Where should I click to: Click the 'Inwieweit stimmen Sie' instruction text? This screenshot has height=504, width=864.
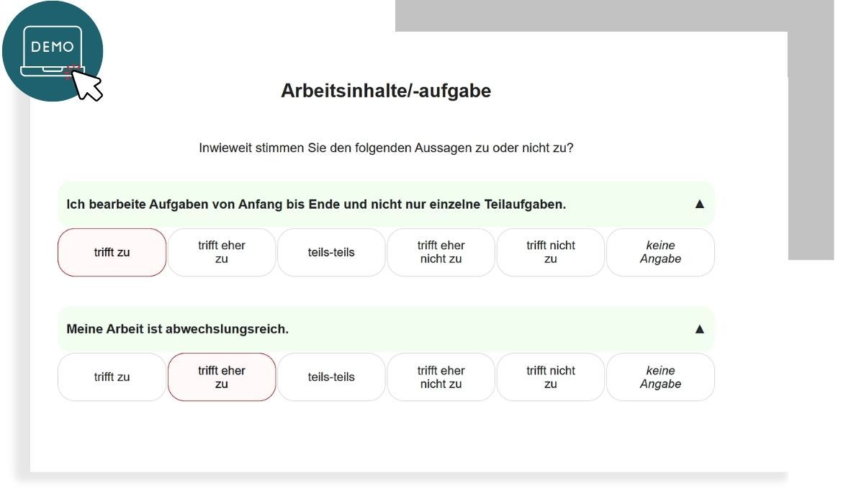(386, 148)
